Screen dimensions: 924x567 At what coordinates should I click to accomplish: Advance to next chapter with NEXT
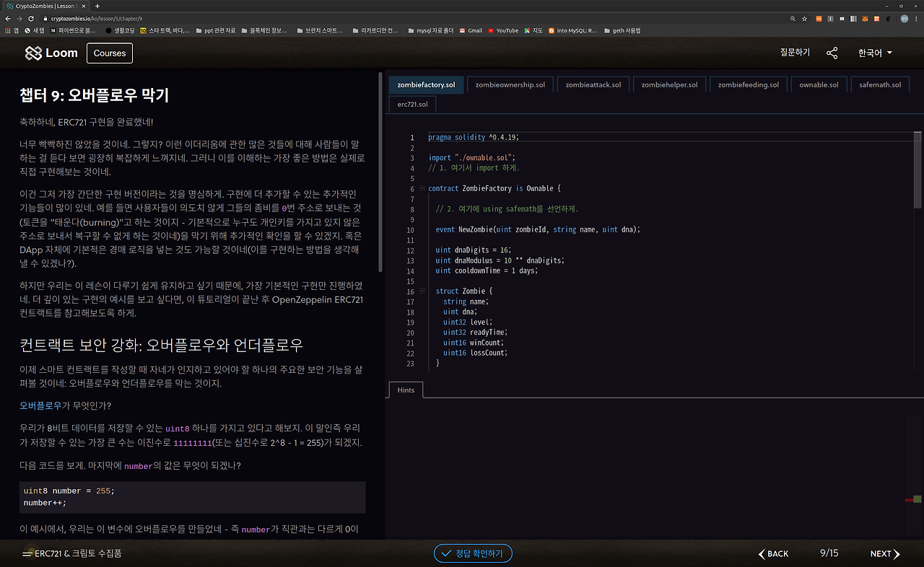point(885,554)
